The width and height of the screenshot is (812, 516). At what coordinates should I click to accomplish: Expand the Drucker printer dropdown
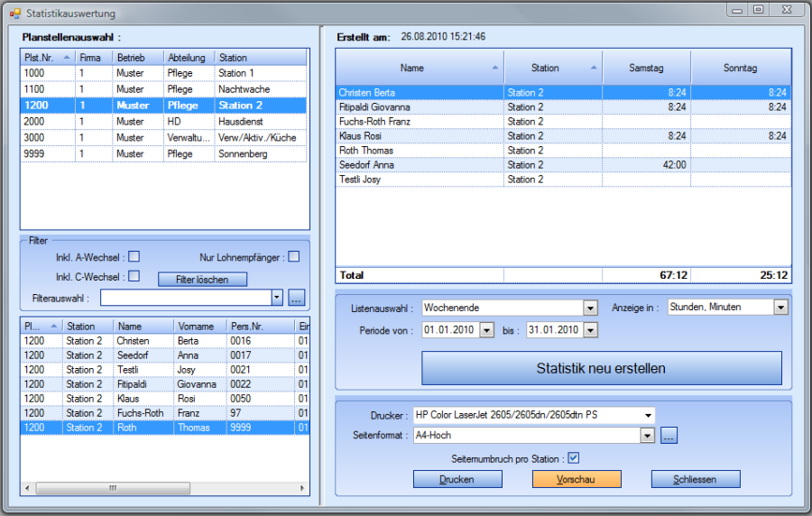coord(647,415)
